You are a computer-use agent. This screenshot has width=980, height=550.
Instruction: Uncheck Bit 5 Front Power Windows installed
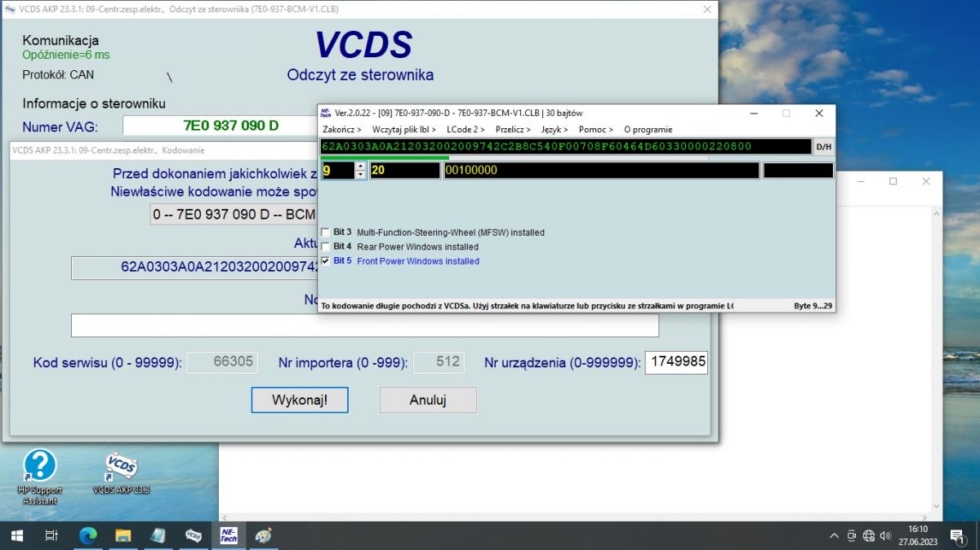[327, 261]
